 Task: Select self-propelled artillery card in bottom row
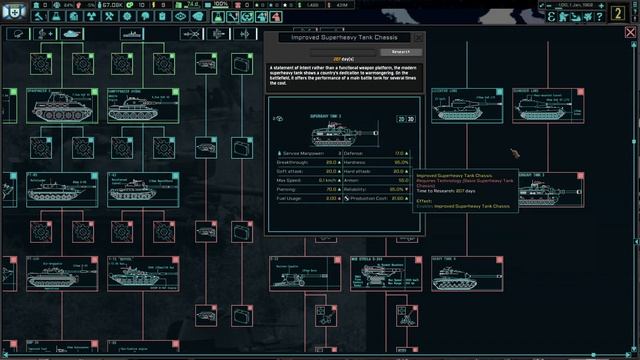tap(305, 274)
